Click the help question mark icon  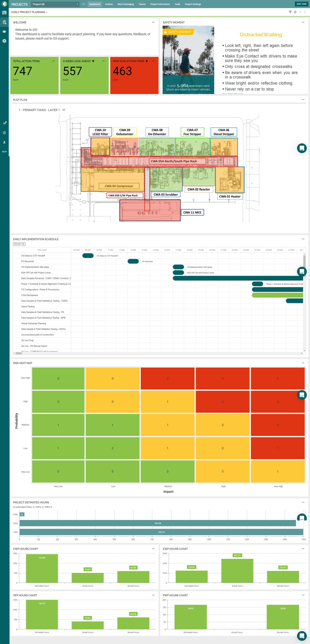pos(4,133)
